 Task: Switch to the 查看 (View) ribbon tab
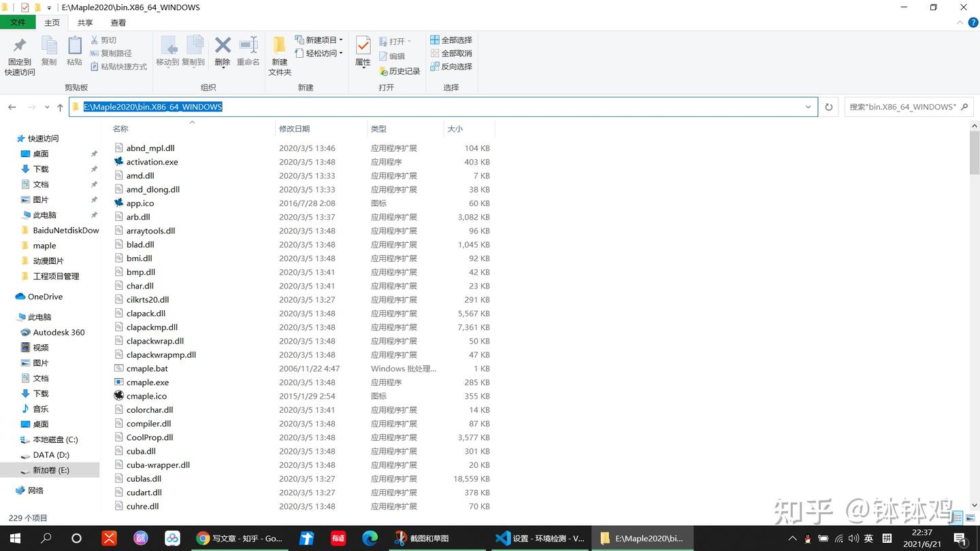point(117,22)
